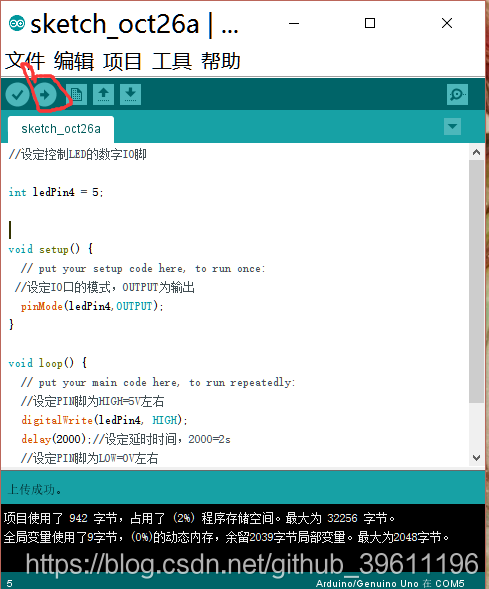Viewport: 489px width, 589px height.
Task: Click console line '项目使用了 942 字节'
Action: (x=199, y=518)
